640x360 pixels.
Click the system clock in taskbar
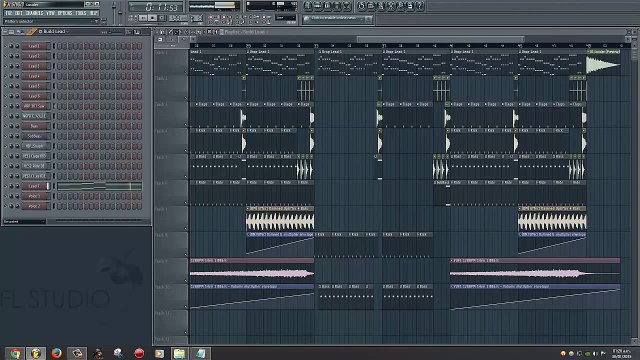[x=621, y=353]
